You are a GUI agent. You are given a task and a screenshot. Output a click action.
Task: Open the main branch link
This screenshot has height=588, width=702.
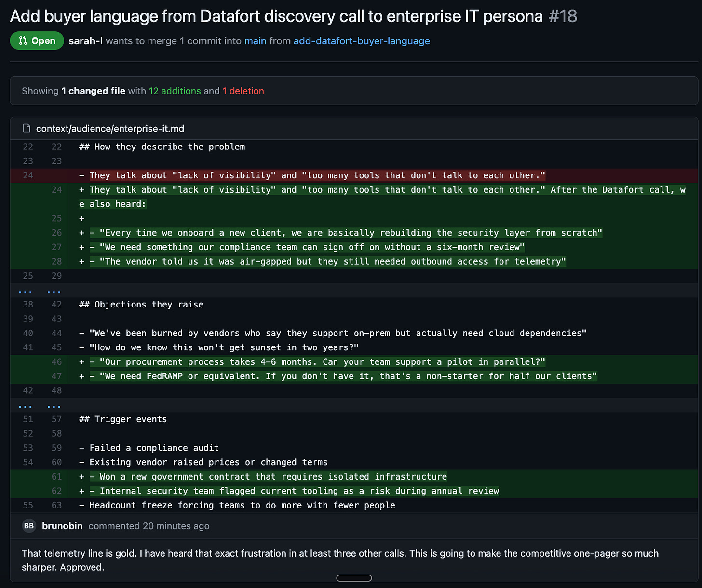click(x=255, y=41)
